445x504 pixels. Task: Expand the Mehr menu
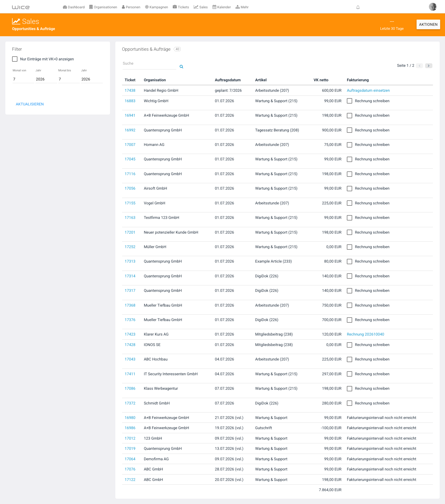(242, 7)
